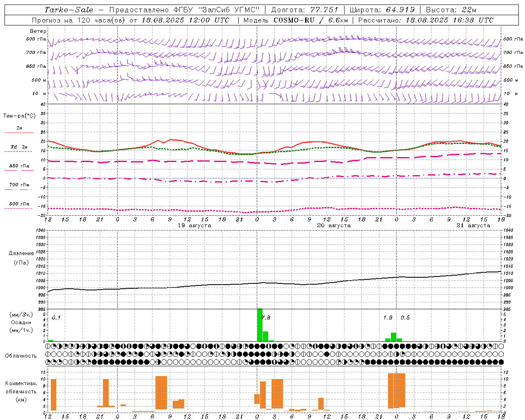Click the '700 гПа' temperature legend entry
Viewport: 525px width, 420px height.
(19, 185)
